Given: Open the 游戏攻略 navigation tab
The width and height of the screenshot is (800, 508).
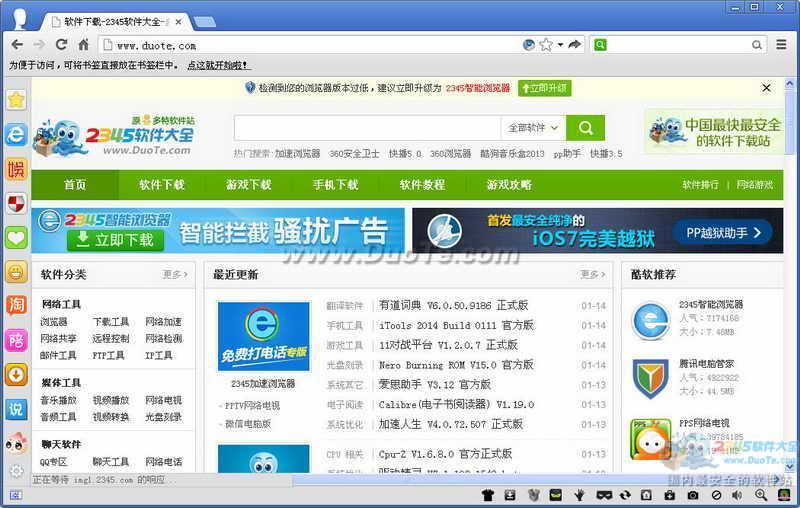Looking at the screenshot, I should (x=509, y=185).
